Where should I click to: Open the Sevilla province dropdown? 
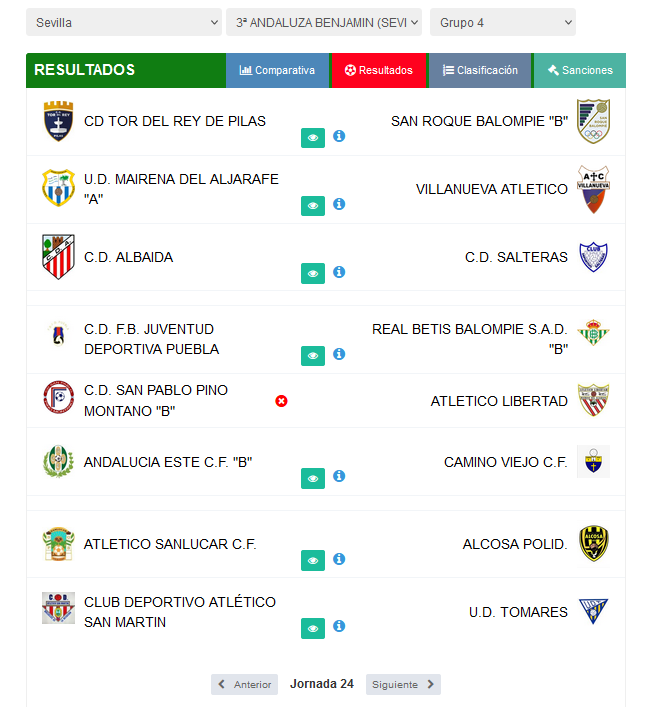(124, 22)
